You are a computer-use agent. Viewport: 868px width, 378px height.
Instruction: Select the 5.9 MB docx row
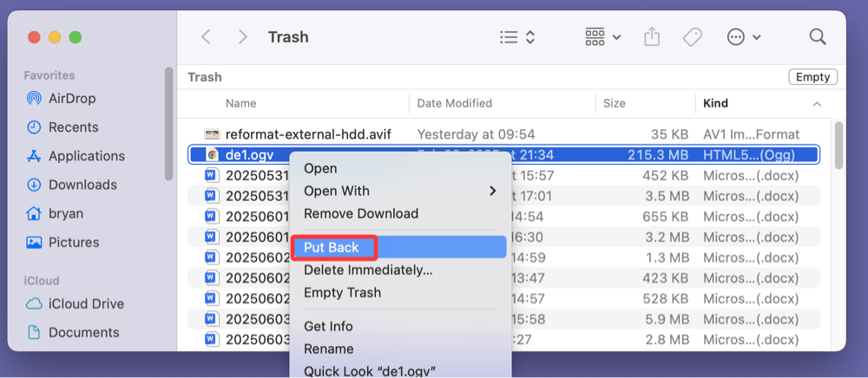[503, 319]
